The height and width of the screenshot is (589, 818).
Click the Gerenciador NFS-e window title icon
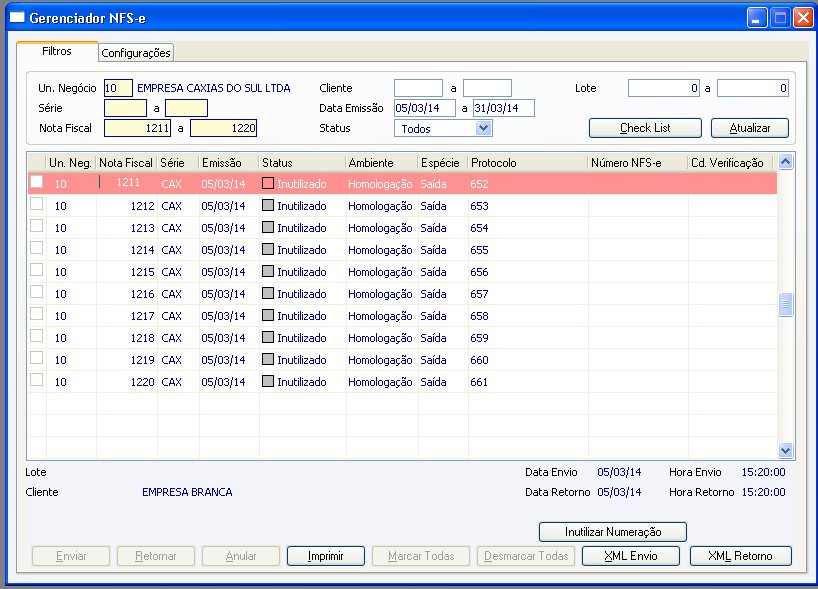(17, 17)
